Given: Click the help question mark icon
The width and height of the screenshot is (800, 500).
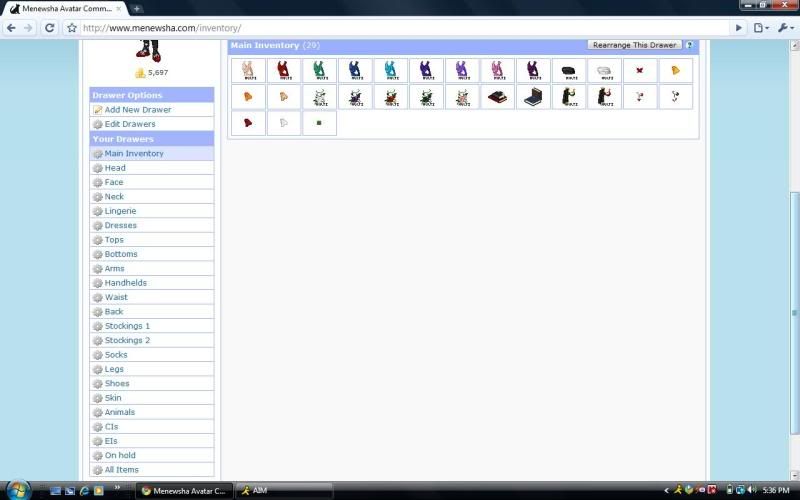Looking at the screenshot, I should pyautogui.click(x=689, y=45).
